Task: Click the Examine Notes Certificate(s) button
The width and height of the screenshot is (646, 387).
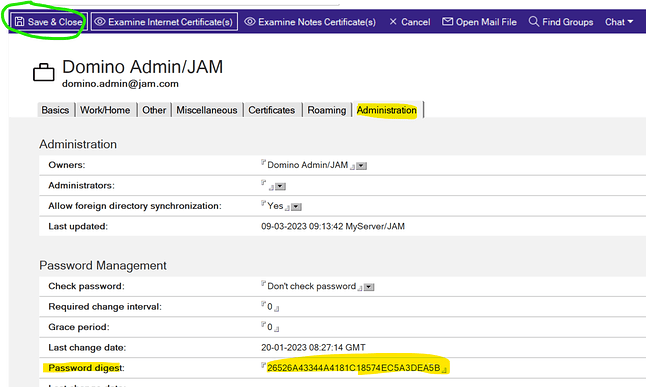Action: click(x=310, y=22)
